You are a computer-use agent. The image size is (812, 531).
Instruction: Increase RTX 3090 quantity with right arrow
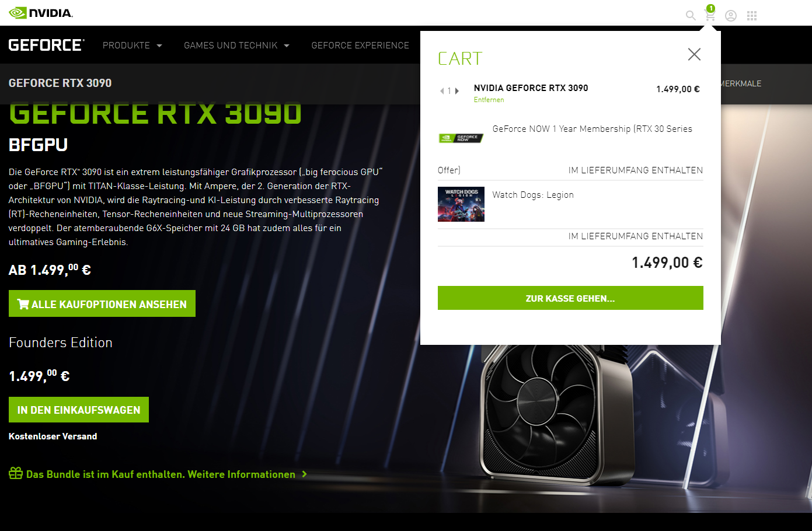click(x=457, y=91)
